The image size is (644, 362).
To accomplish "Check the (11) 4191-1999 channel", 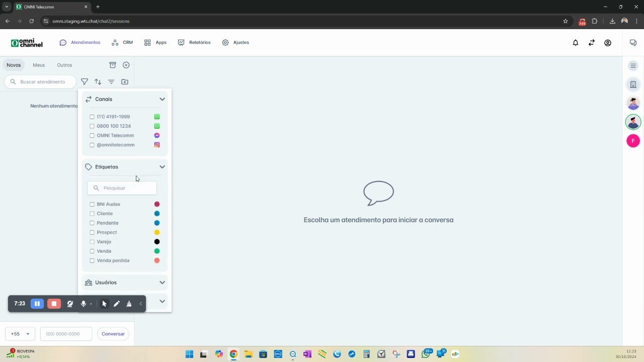I will coord(92,117).
